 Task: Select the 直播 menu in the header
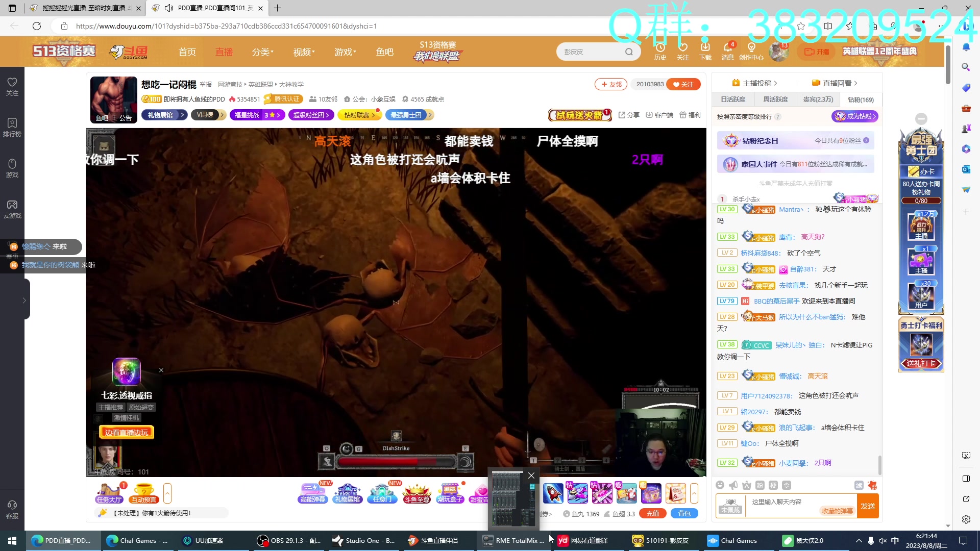tap(224, 52)
